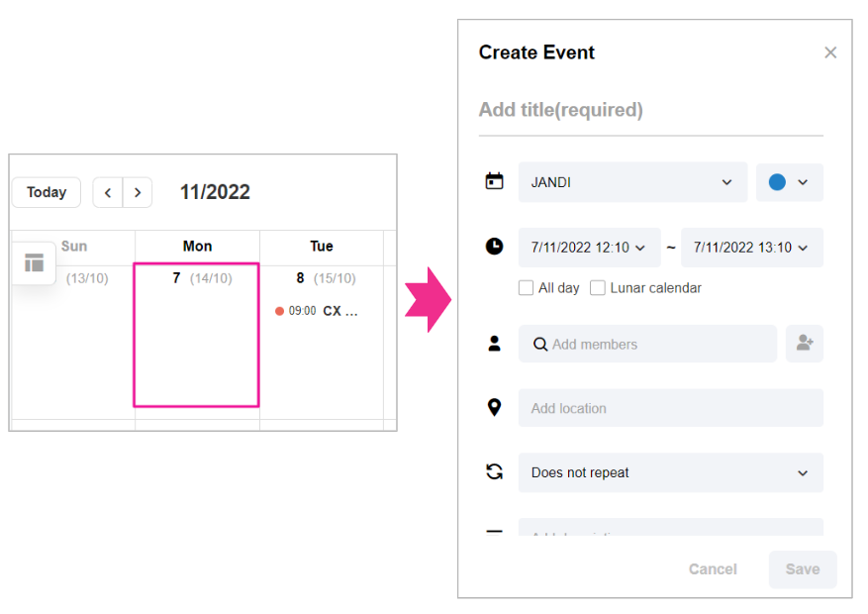Click the clock icon beside the dates
Viewport: 868px width, 614px height.
[x=494, y=247]
